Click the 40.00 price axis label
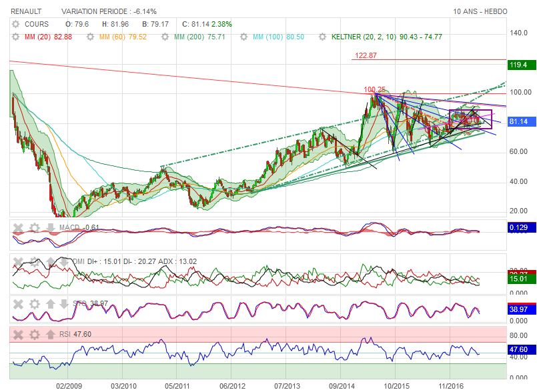 click(518, 181)
